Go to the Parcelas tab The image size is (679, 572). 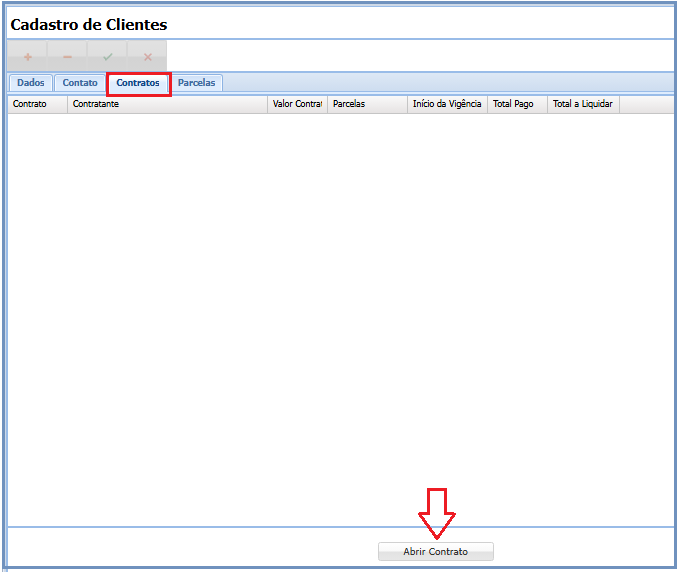(196, 83)
